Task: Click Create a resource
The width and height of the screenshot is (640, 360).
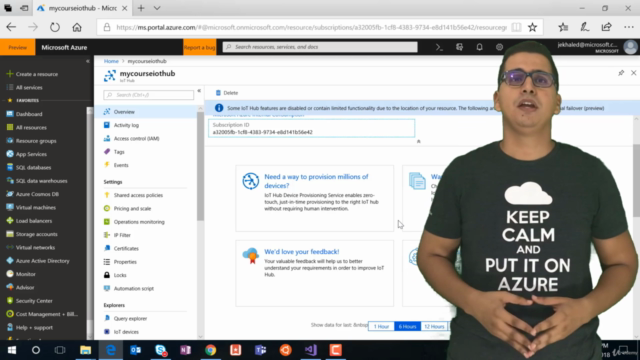Action: click(x=32, y=74)
